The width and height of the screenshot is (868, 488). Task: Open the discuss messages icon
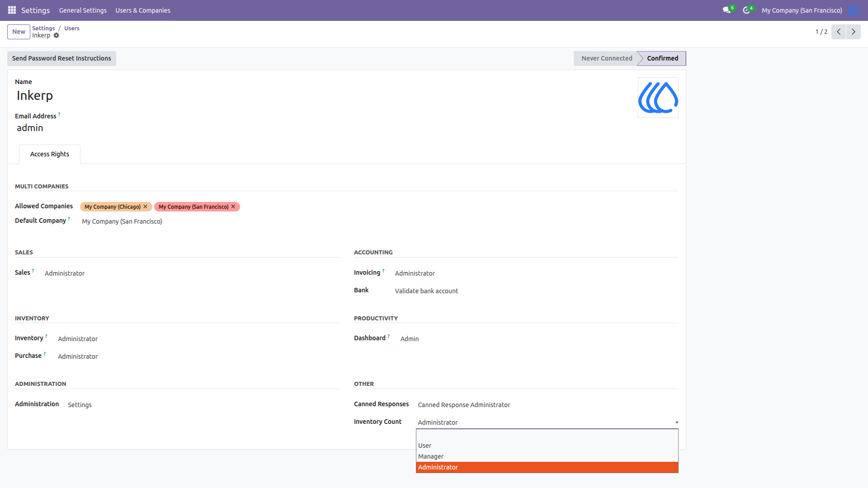click(726, 10)
